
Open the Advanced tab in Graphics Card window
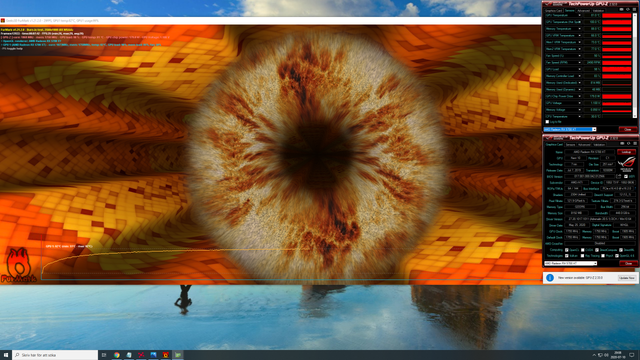click(584, 144)
